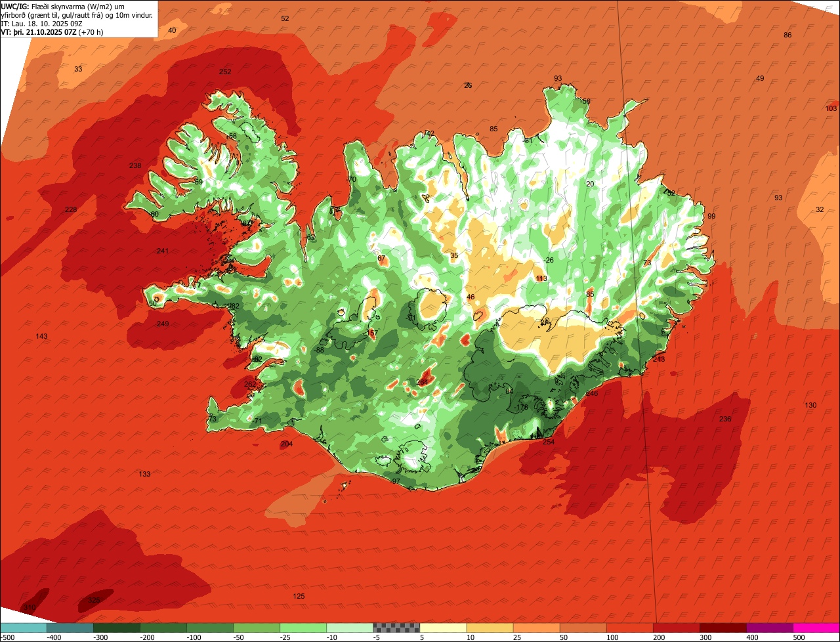Click the legend swatch between 100 and 200

(629, 628)
